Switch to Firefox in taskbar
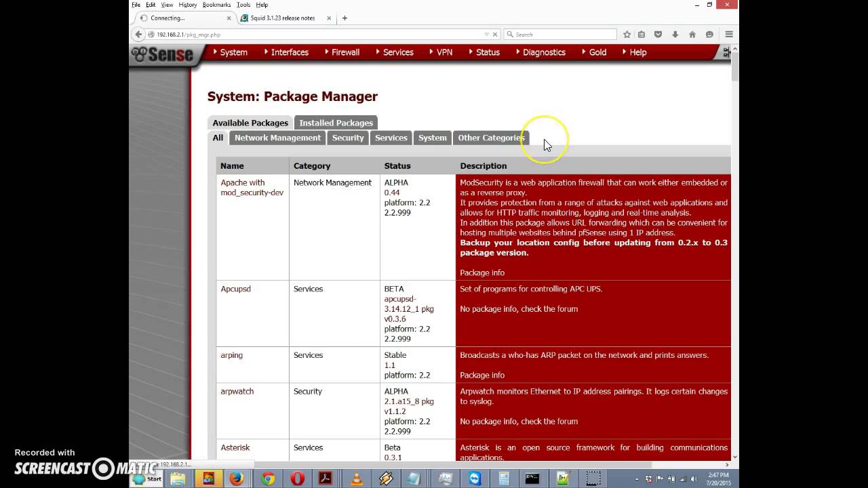This screenshot has width=868, height=488. click(x=236, y=479)
